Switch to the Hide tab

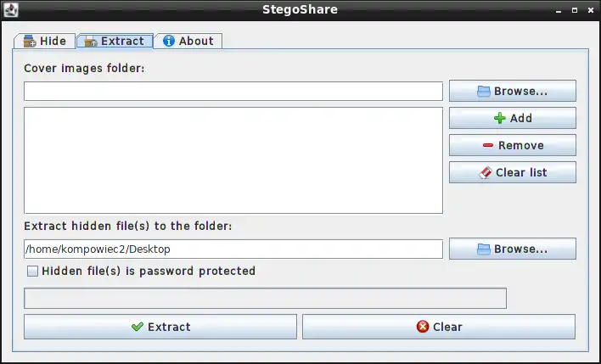coord(45,41)
